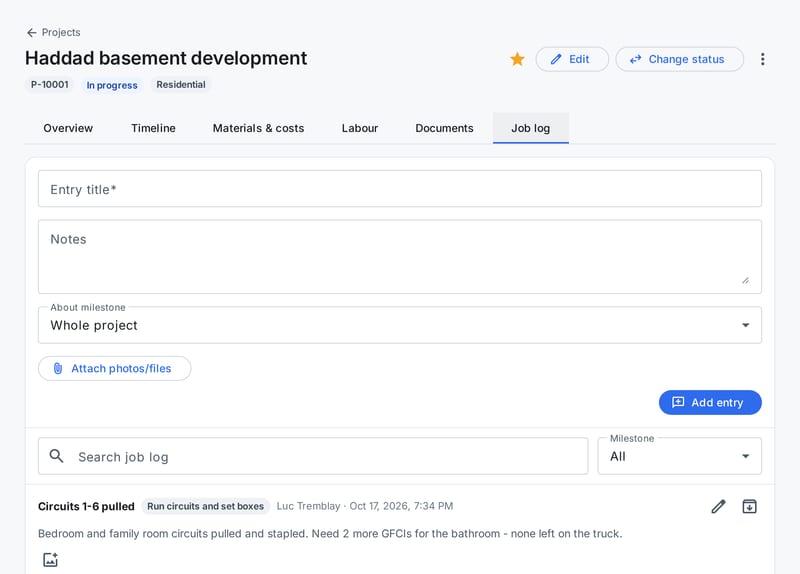Click into the Notes text area
Image resolution: width=800 pixels, height=574 pixels.
click(399, 257)
